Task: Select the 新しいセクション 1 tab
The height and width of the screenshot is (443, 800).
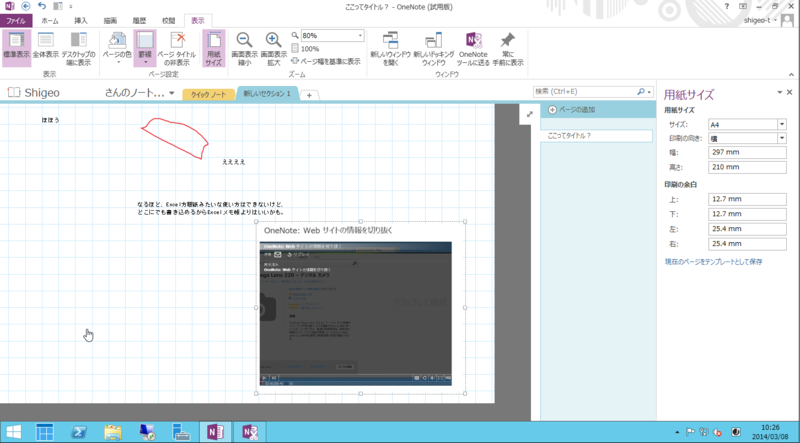Action: (267, 94)
